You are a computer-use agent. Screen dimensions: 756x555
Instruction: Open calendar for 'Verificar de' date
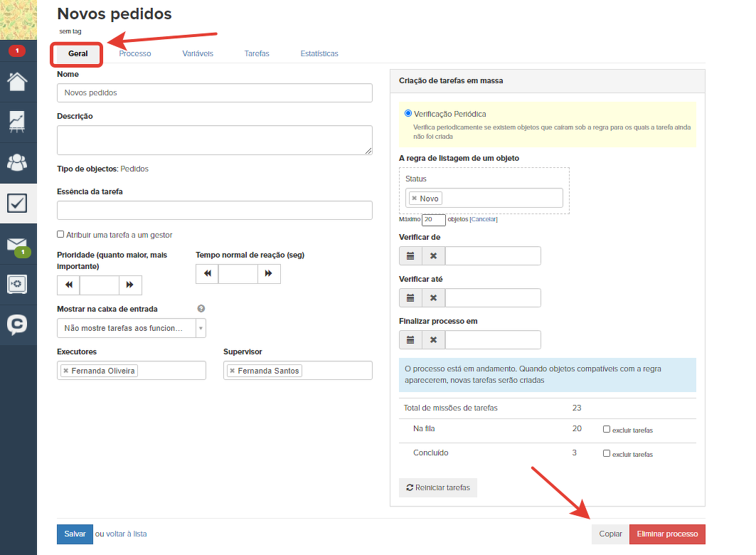coord(410,256)
